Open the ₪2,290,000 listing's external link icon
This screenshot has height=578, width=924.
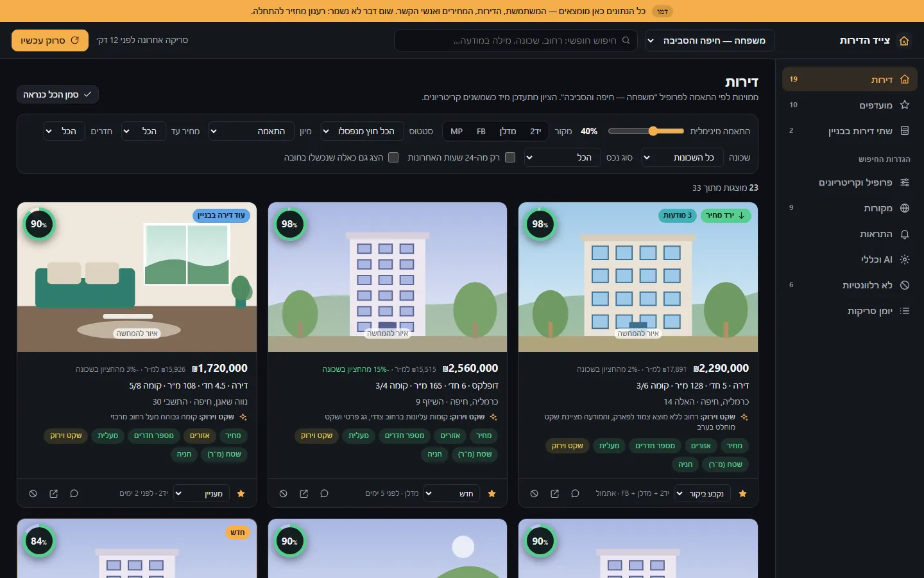[554, 494]
